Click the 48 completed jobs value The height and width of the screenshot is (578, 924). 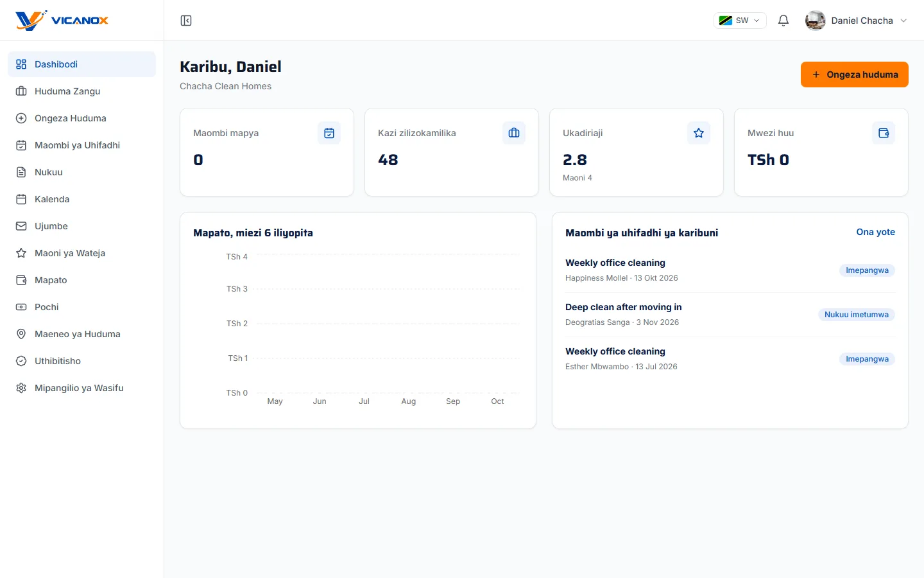[388, 160]
